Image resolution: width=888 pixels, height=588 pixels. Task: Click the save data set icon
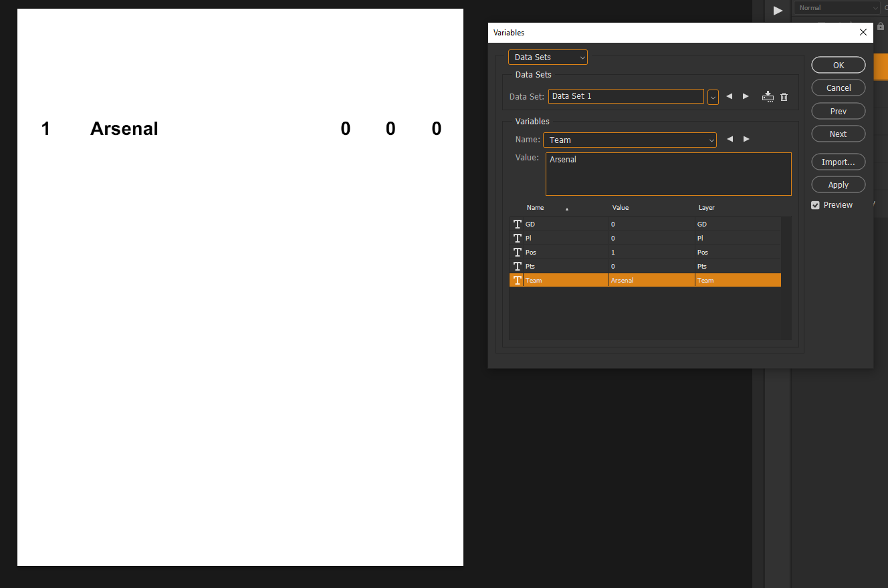click(x=768, y=97)
